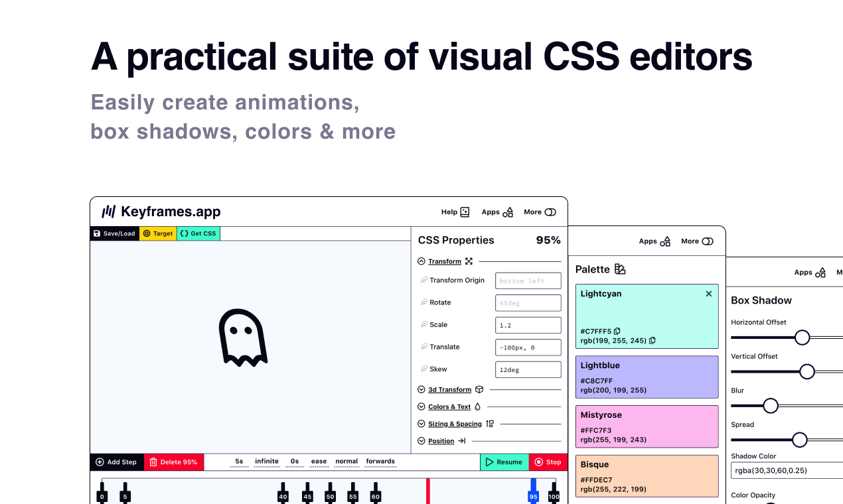This screenshot has width=843, height=504.
Task: Click the Scale input showing 1.2
Action: pyautogui.click(x=528, y=325)
